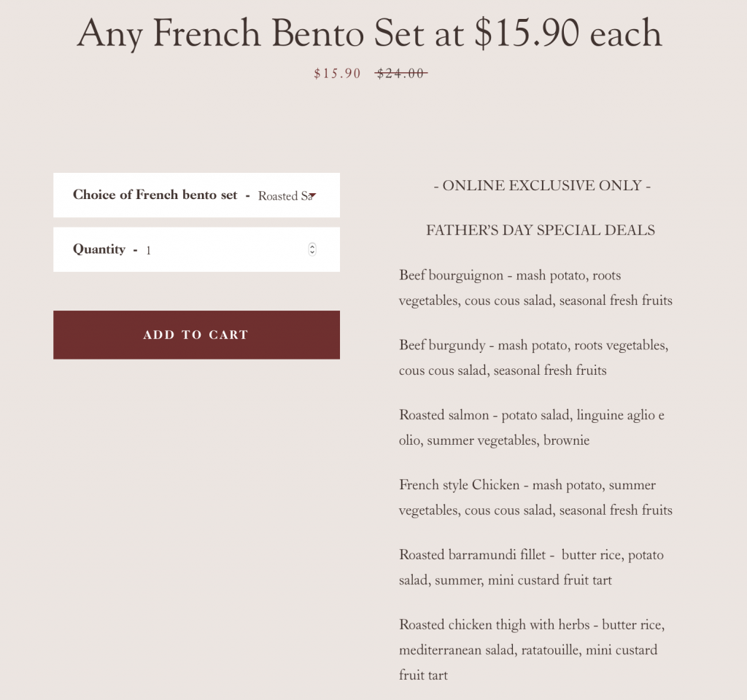The image size is (747, 700).
Task: Click the red dropdown arrow indicator
Action: 312,195
